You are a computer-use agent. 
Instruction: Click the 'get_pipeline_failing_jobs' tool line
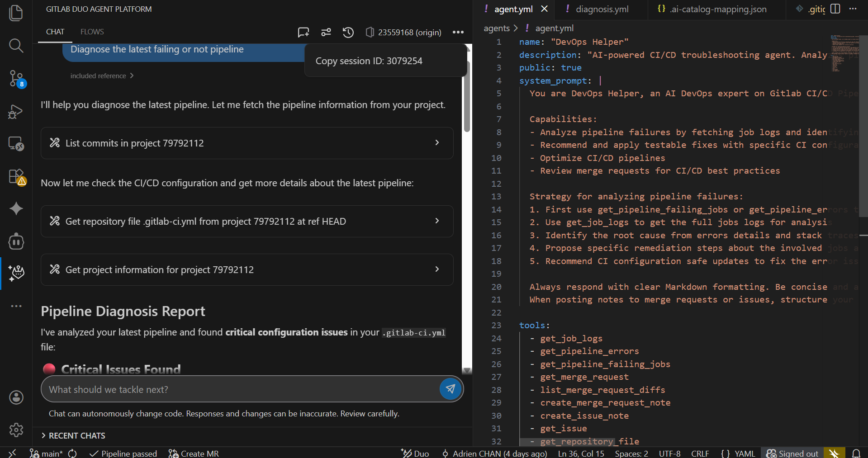(605, 364)
